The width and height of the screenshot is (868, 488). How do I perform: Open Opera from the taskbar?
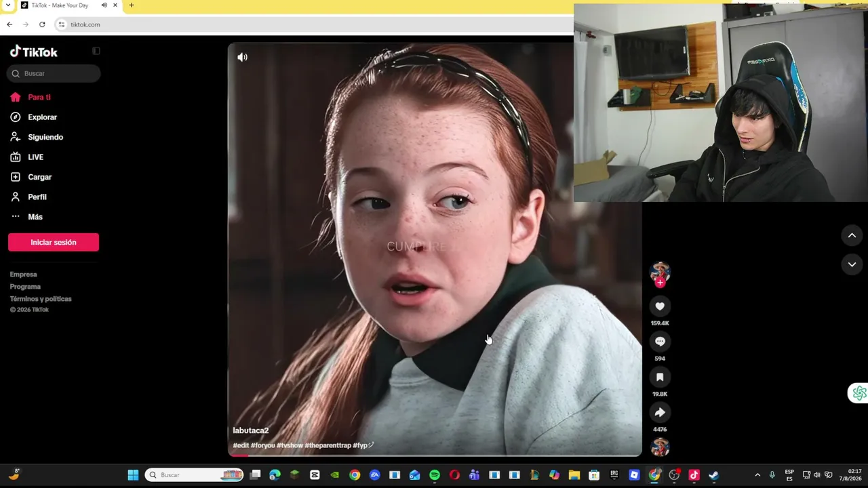454,475
